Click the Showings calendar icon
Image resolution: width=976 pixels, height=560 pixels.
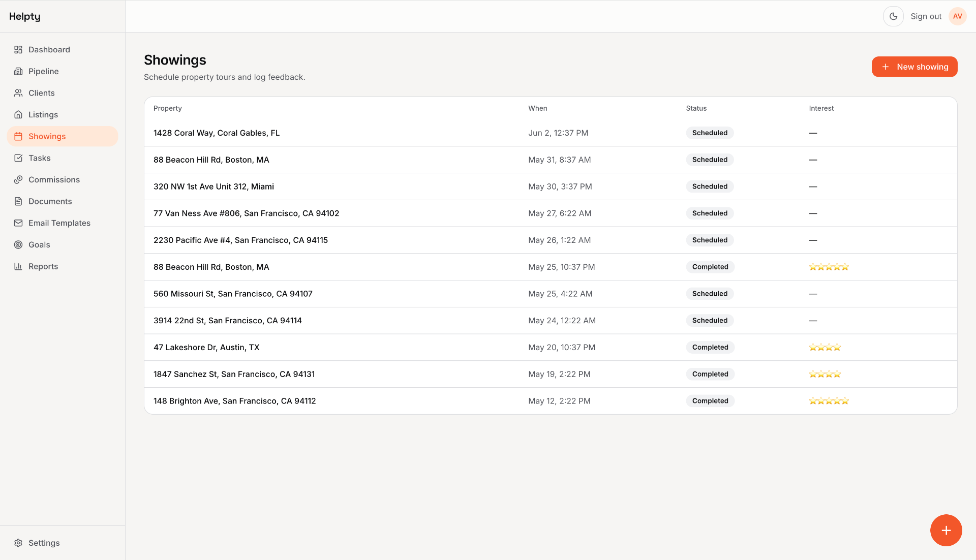click(x=18, y=137)
